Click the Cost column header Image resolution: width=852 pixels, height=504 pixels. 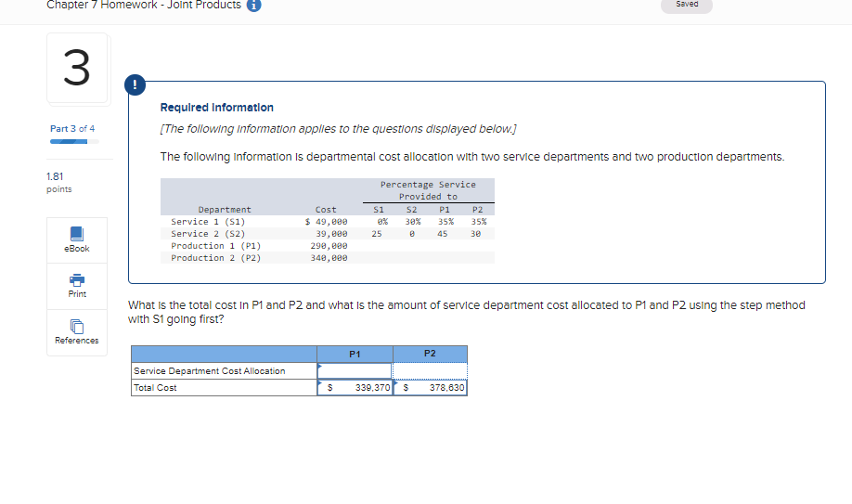pyautogui.click(x=326, y=210)
